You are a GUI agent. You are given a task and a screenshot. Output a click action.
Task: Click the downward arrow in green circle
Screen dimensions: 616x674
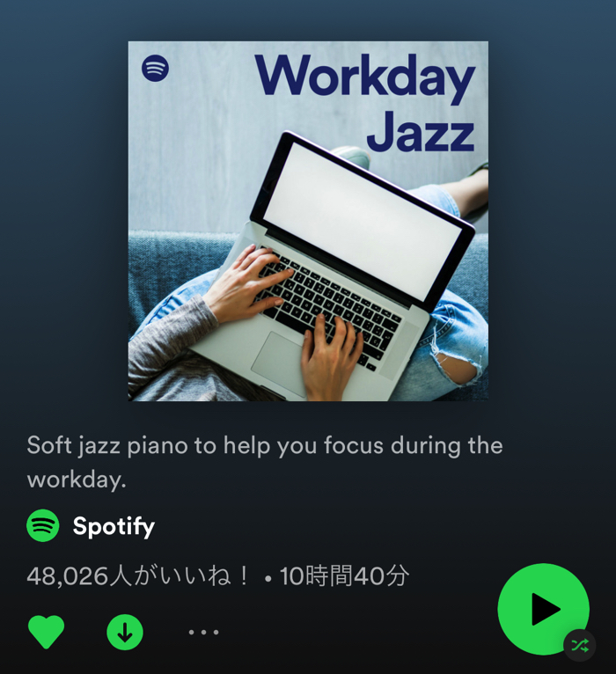coord(125,633)
